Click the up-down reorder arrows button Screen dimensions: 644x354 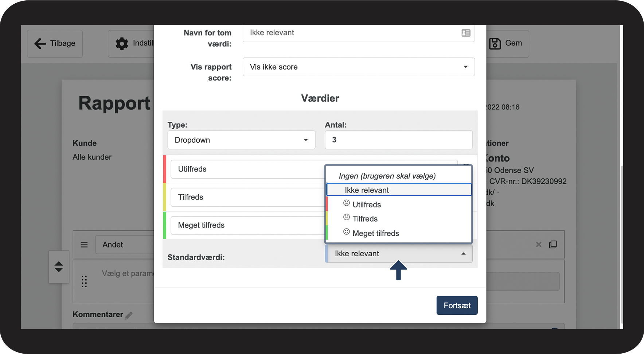[x=59, y=267]
